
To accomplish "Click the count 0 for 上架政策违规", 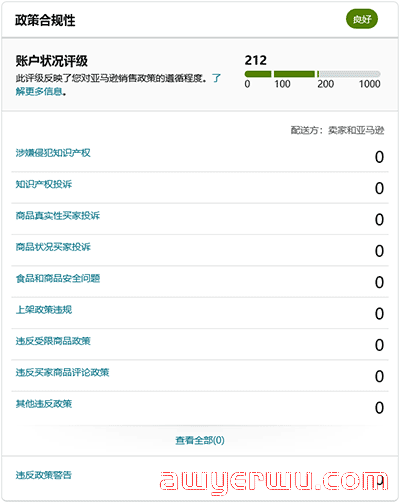I will [379, 314].
